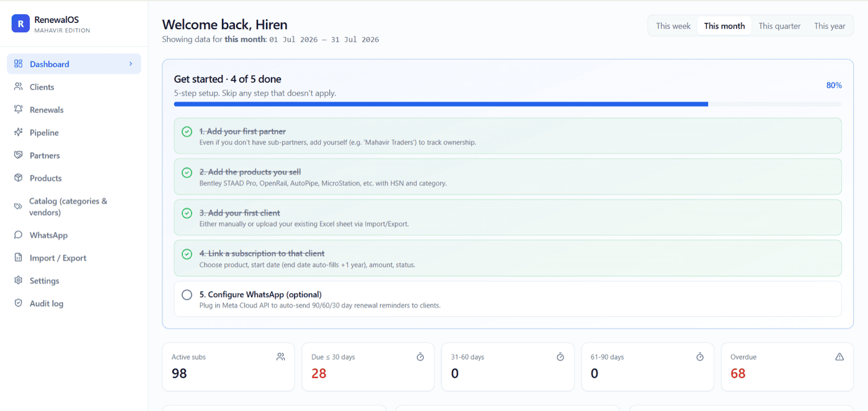
Task: Go to Import / Export page
Action: pyautogui.click(x=74, y=258)
